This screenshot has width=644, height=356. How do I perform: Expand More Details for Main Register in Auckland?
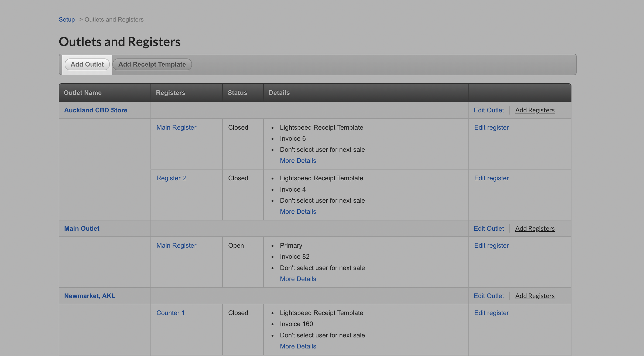(x=298, y=160)
